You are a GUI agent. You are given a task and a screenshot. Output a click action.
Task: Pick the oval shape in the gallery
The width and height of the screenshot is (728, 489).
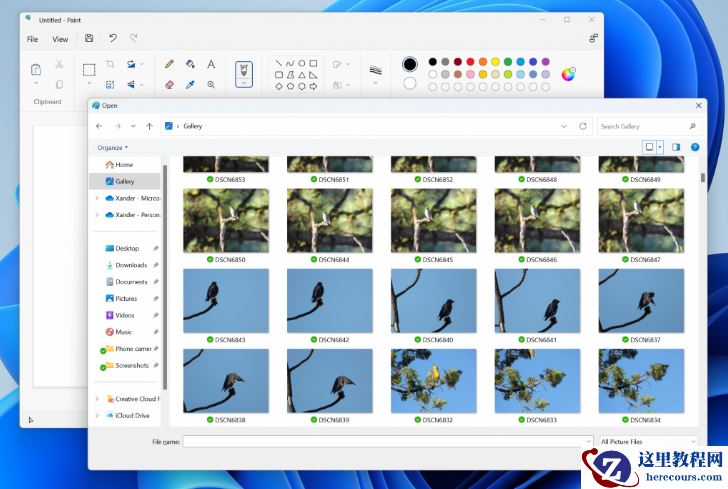[302, 63]
